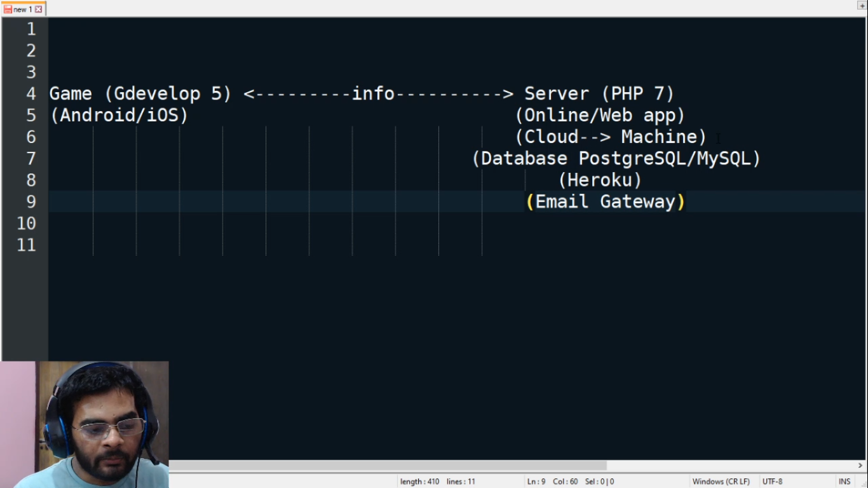
Task: Click the horizontal scrollbar thumb
Action: point(388,466)
